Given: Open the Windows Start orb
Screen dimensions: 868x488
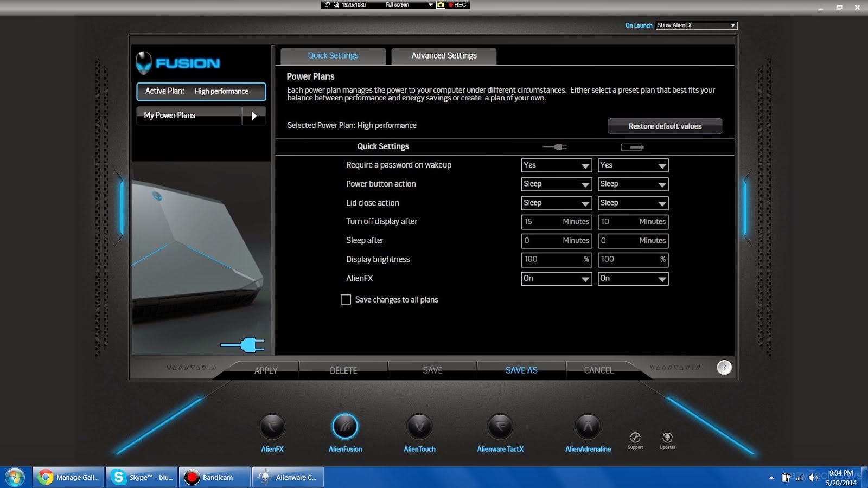Looking at the screenshot, I should [x=15, y=477].
